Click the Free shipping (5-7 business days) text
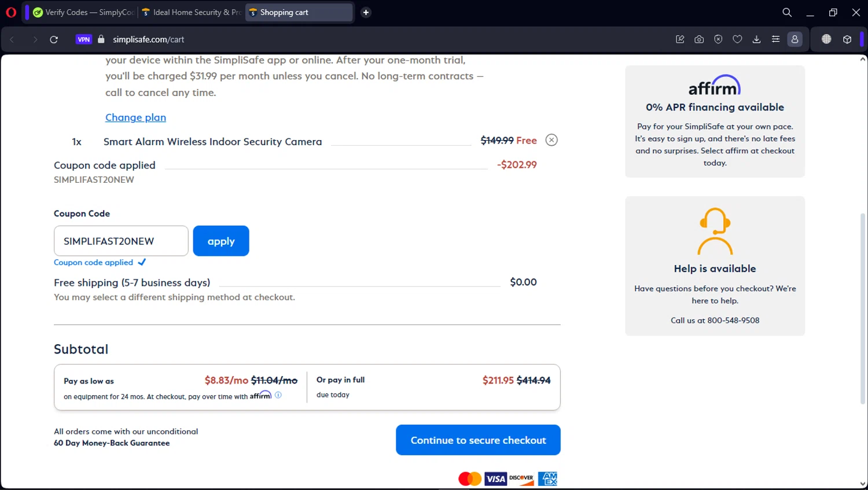Screen dimensions: 868x490 132,282
